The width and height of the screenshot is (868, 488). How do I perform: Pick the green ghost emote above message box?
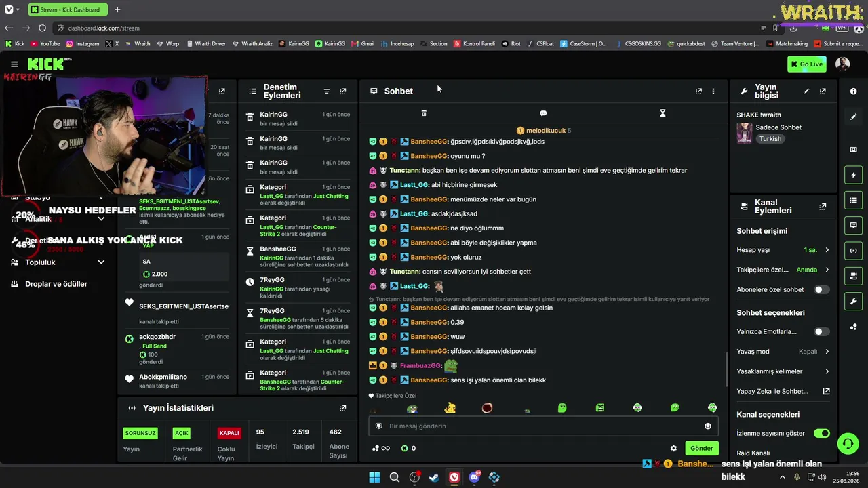tap(562, 408)
